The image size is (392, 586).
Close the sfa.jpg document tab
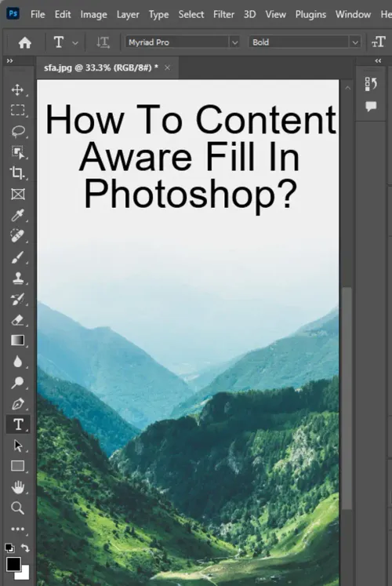click(x=167, y=67)
